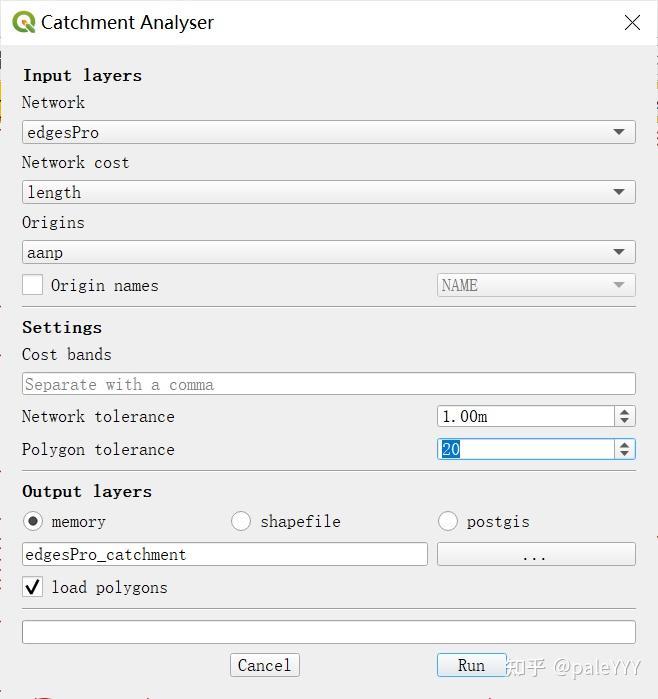
Task: Expand the Network cost dropdown
Action: (328, 192)
